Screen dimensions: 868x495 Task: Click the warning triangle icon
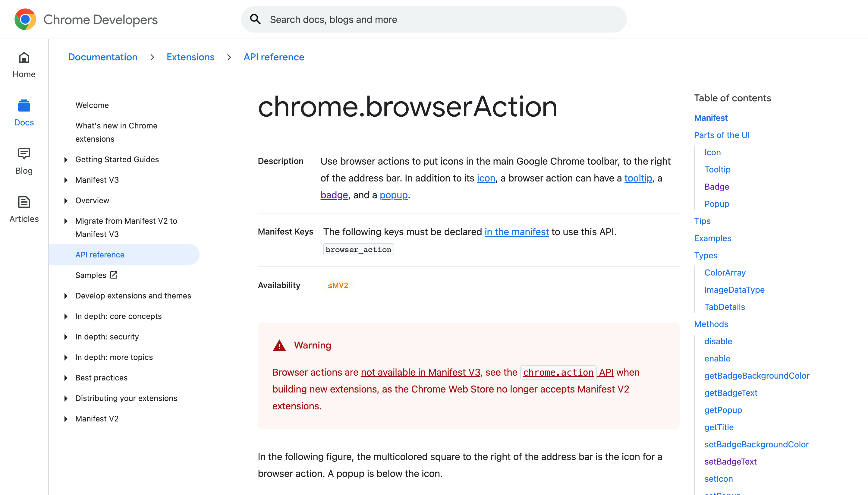279,345
